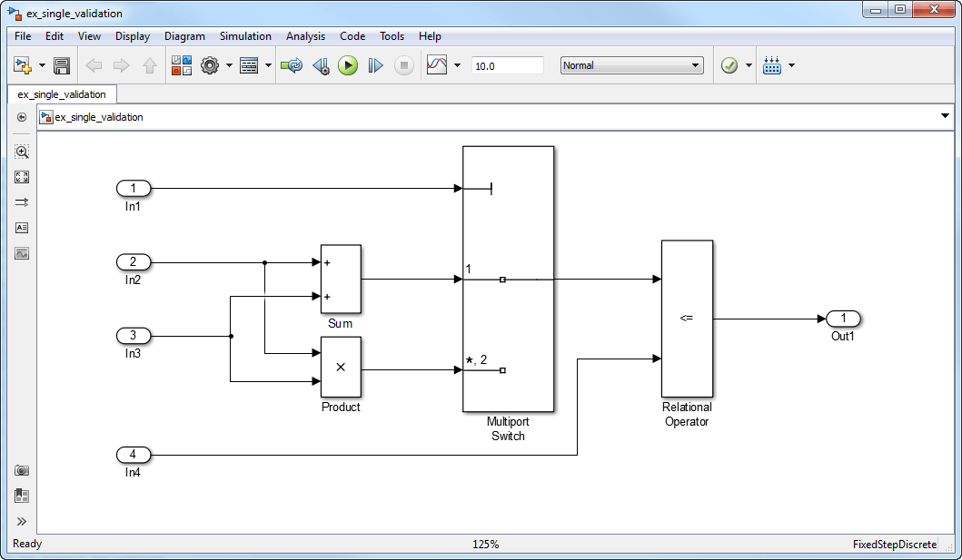The height and width of the screenshot is (560, 962).
Task: Toggle the Sample Time Display arrows icon
Action: pos(22,202)
